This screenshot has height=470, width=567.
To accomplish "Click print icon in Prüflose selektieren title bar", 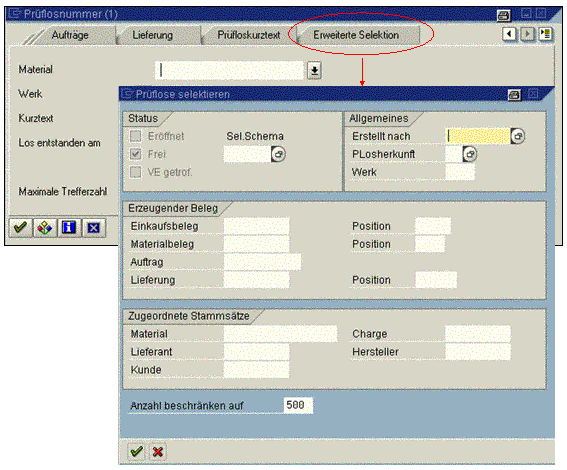I will click(514, 95).
